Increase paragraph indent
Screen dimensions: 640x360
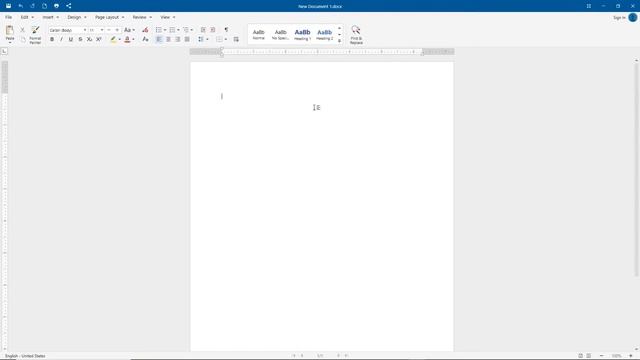point(213,30)
